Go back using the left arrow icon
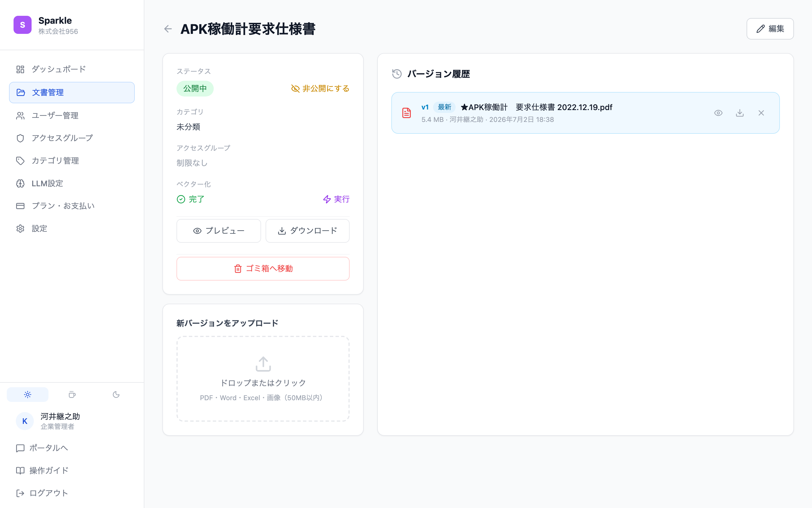Screen dimensions: 812x508 (x=168, y=29)
